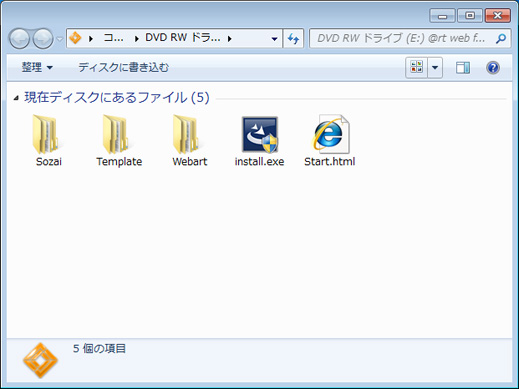
Task: Minimize the Explorer window
Action: pyautogui.click(x=442, y=16)
